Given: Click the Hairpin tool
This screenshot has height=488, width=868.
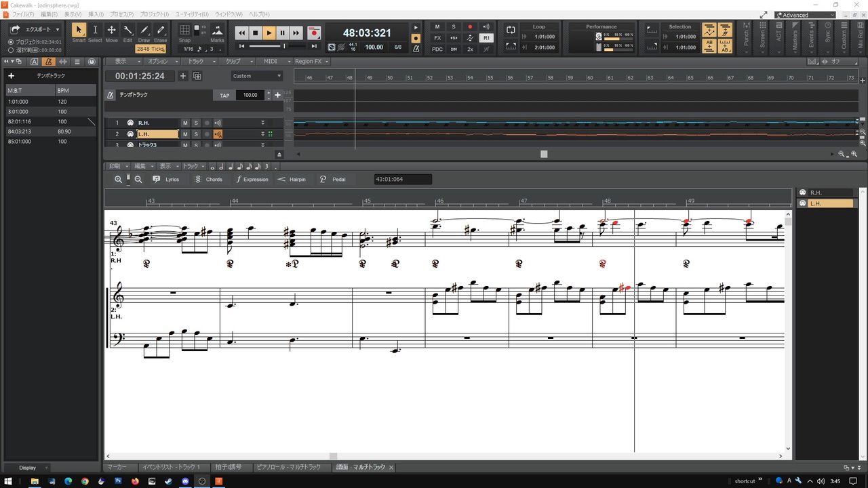Looking at the screenshot, I should pos(292,180).
